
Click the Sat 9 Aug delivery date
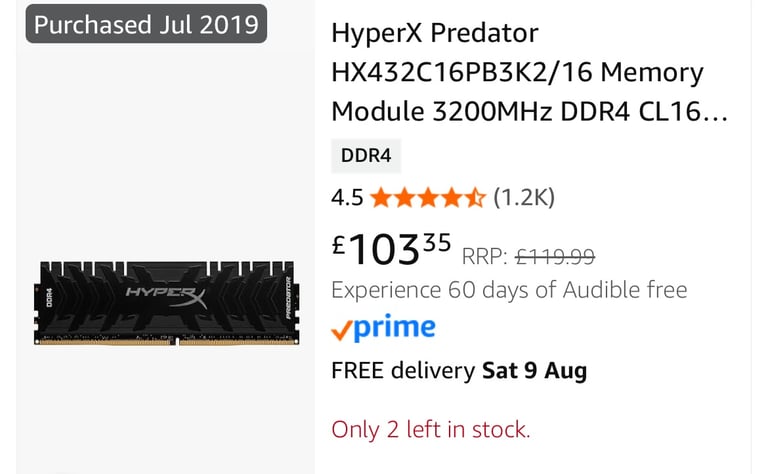(x=534, y=370)
